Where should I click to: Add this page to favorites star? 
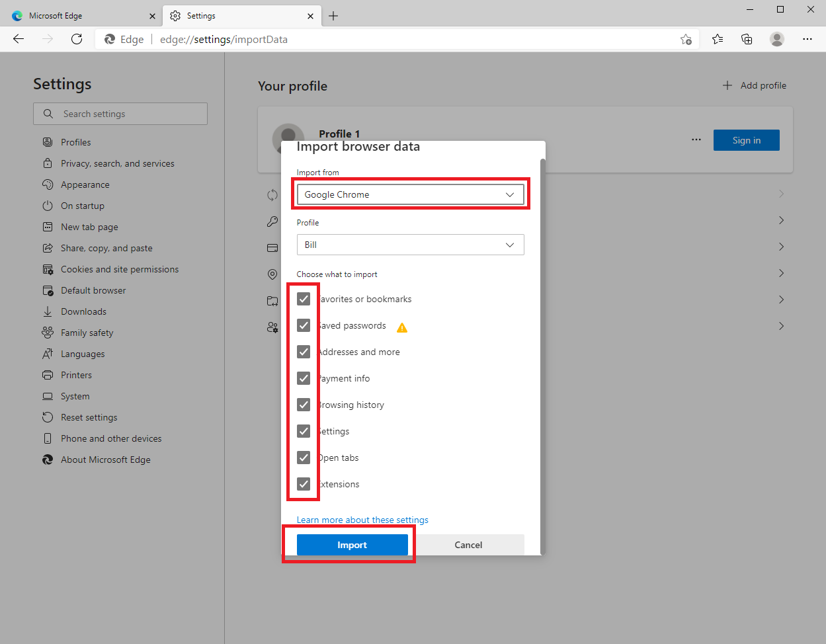[x=686, y=39]
